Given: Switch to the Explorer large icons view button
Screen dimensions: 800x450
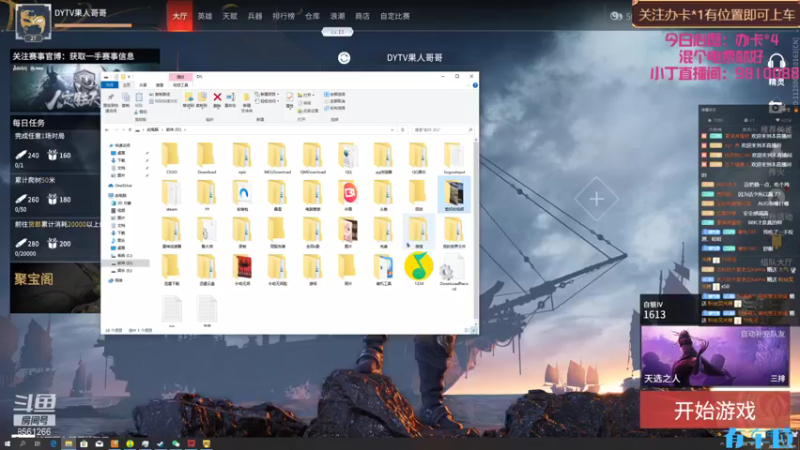Looking at the screenshot, I should coord(474,330).
